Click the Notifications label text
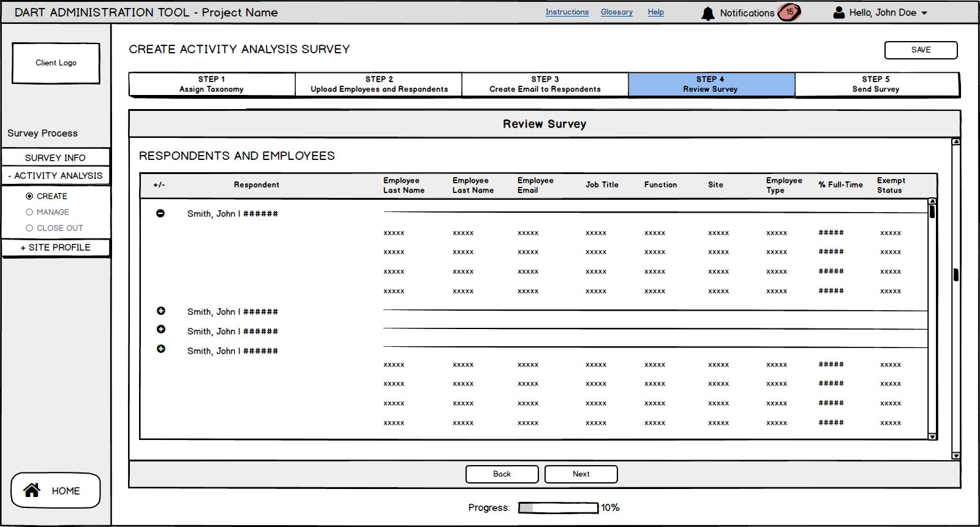 tap(747, 13)
